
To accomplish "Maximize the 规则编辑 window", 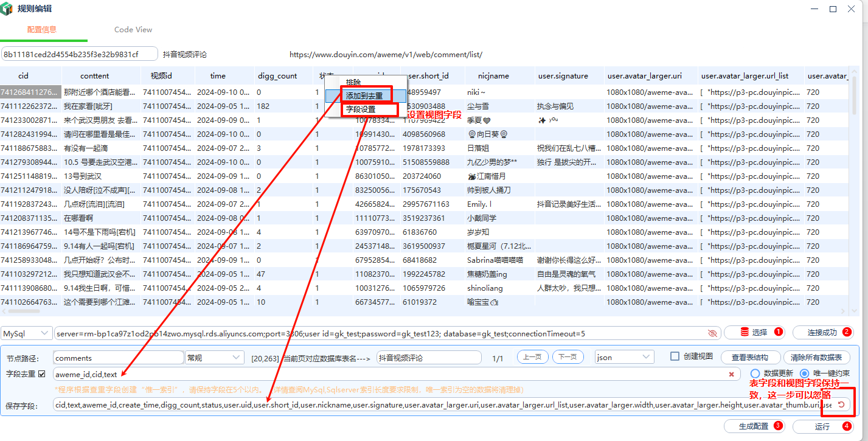I will (x=833, y=9).
